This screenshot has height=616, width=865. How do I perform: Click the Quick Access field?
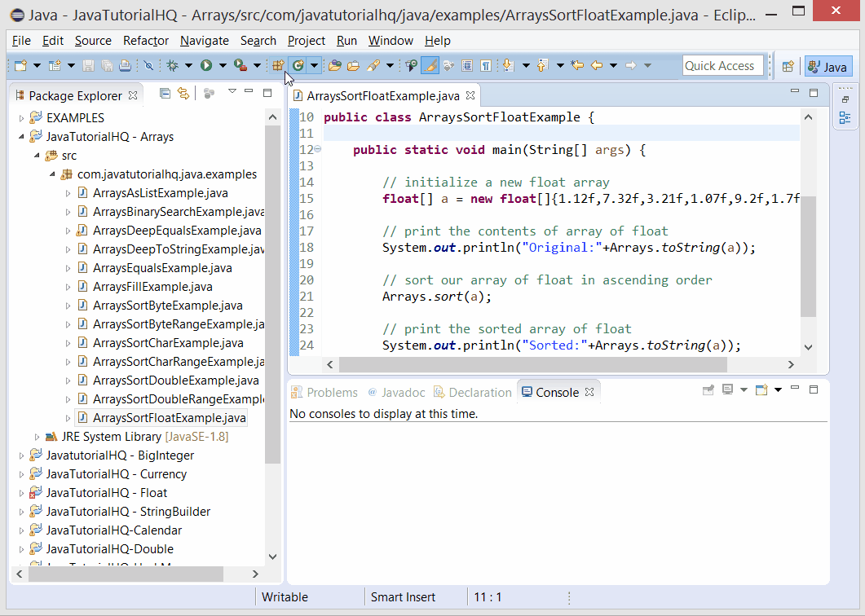click(723, 66)
